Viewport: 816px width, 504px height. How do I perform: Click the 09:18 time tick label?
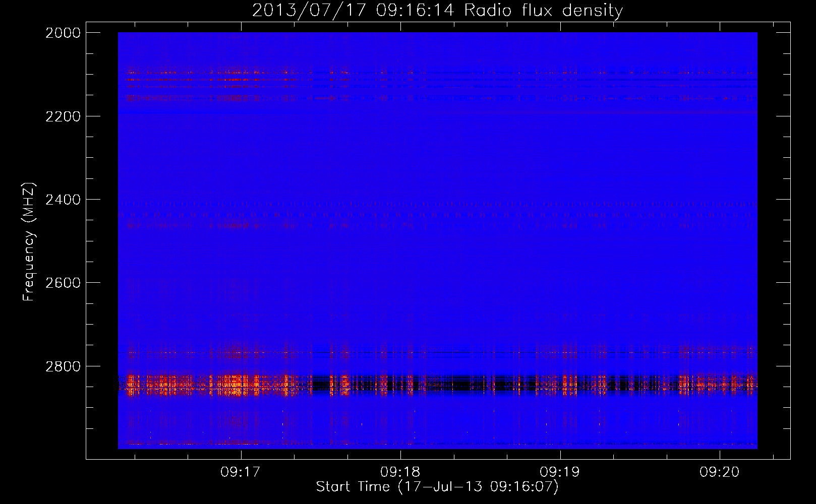click(400, 472)
